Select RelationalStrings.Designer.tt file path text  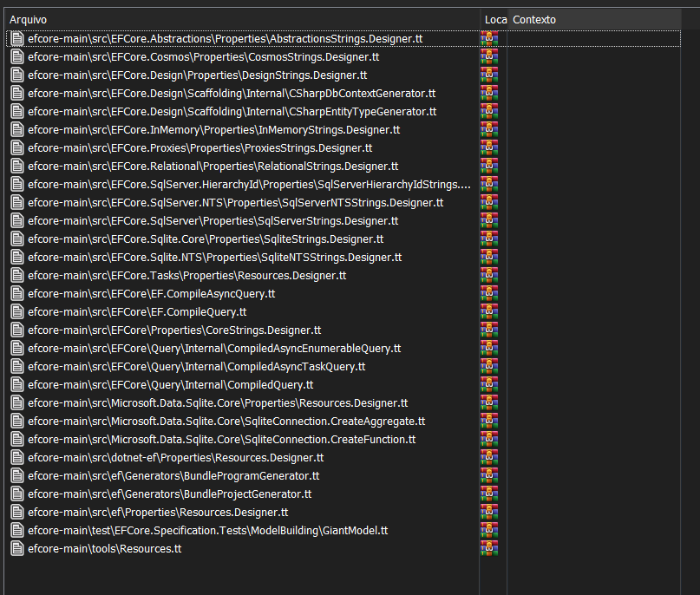pos(213,167)
